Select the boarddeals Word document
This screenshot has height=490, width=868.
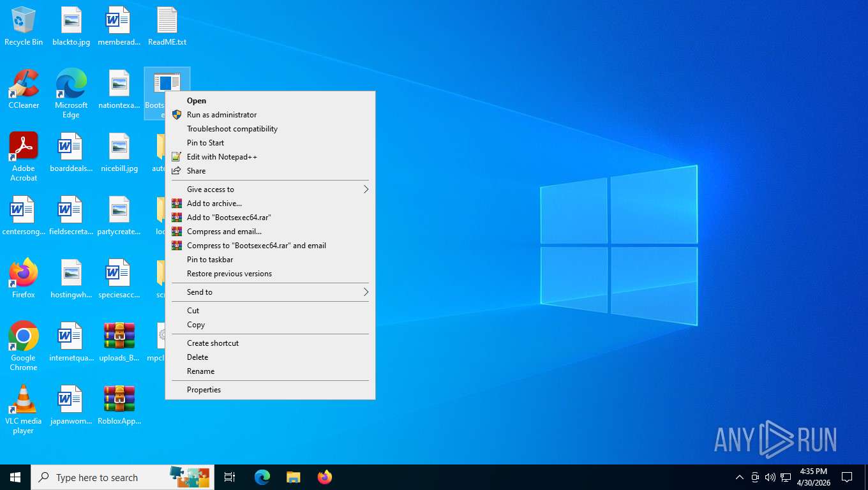point(71,153)
